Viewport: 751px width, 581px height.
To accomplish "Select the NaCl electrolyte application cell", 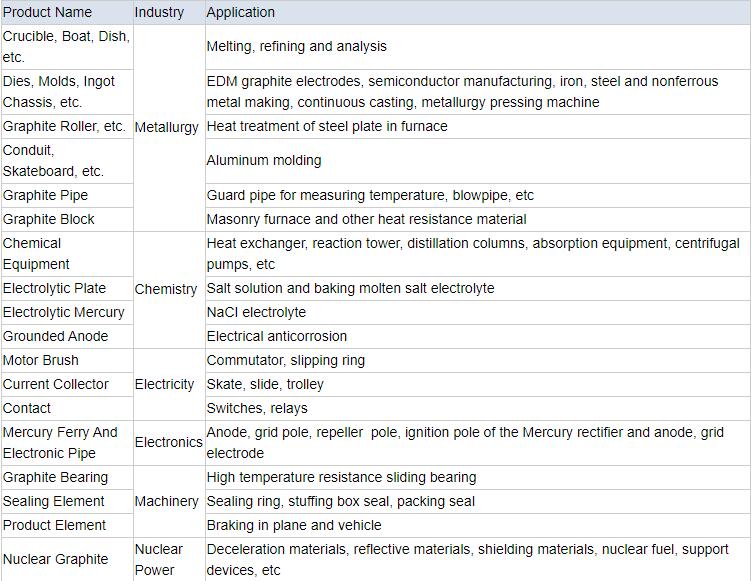I will [x=256, y=312].
